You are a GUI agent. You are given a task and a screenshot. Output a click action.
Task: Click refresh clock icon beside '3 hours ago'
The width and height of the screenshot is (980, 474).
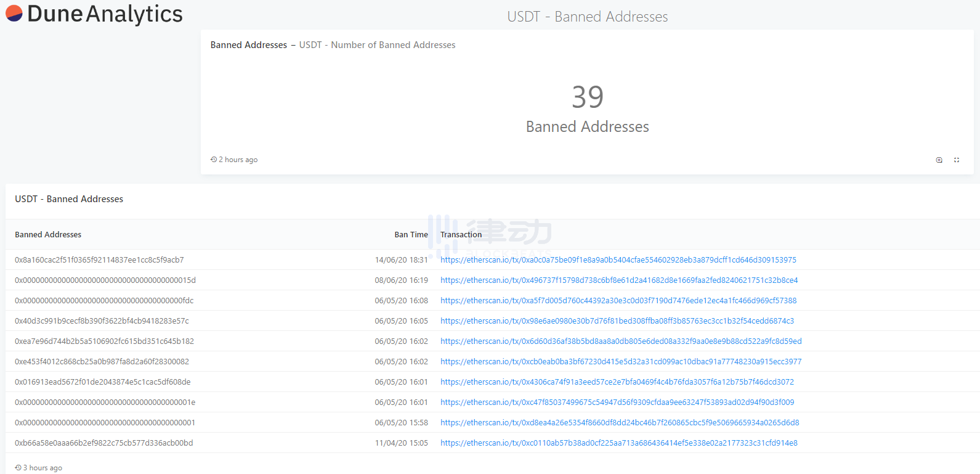pyautogui.click(x=18, y=468)
